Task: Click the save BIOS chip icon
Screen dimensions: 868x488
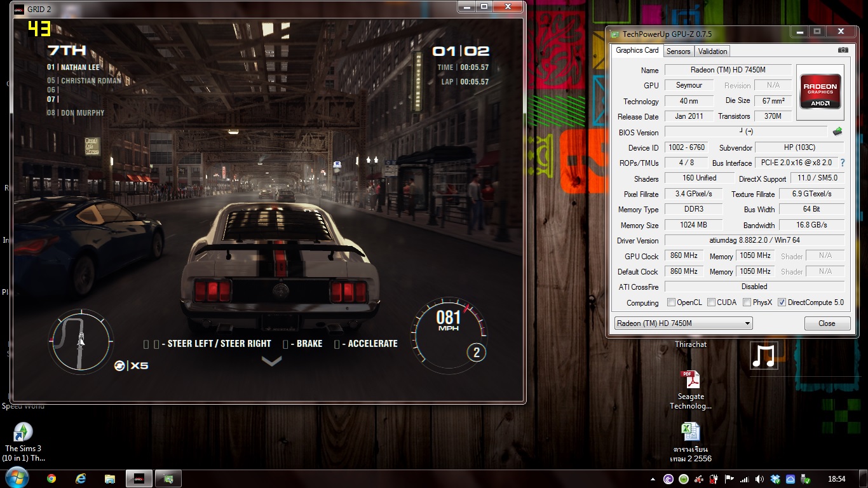Action: (837, 132)
